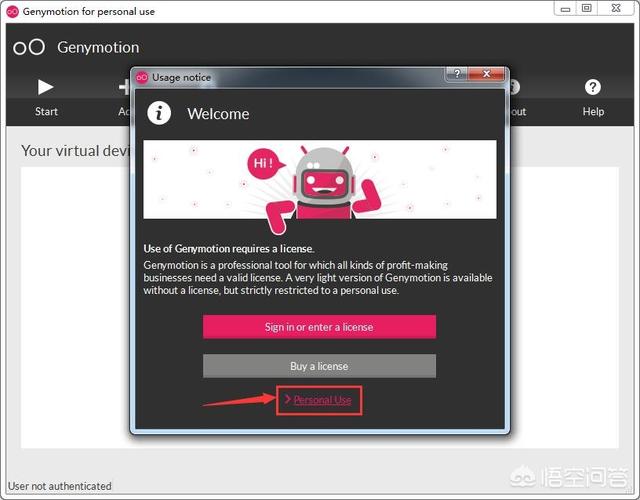Click Sign in or enter a license
This screenshot has width=640, height=500.
click(319, 327)
